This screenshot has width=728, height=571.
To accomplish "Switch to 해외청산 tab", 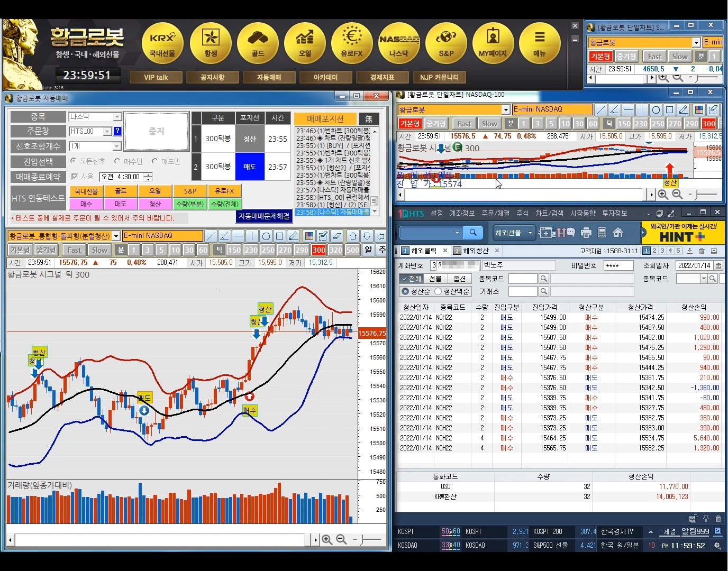I will (x=476, y=251).
